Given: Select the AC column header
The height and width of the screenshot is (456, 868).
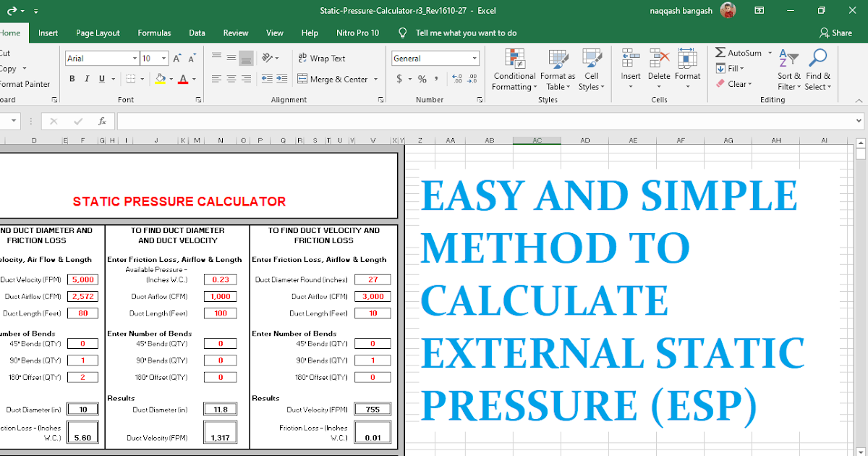Looking at the screenshot, I should [x=537, y=140].
